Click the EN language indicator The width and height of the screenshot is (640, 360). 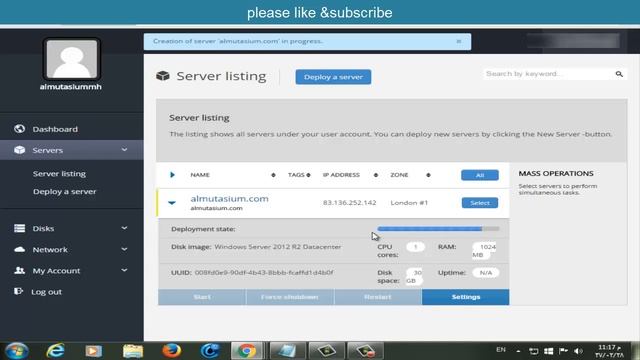(x=501, y=350)
